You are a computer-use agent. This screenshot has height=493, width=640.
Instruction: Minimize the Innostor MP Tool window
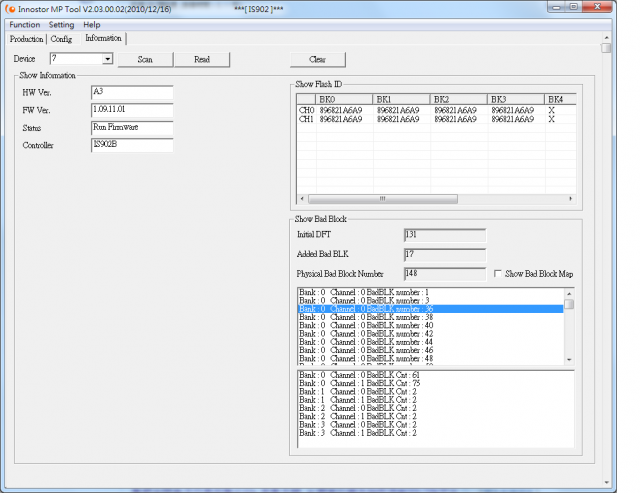pos(556,7)
